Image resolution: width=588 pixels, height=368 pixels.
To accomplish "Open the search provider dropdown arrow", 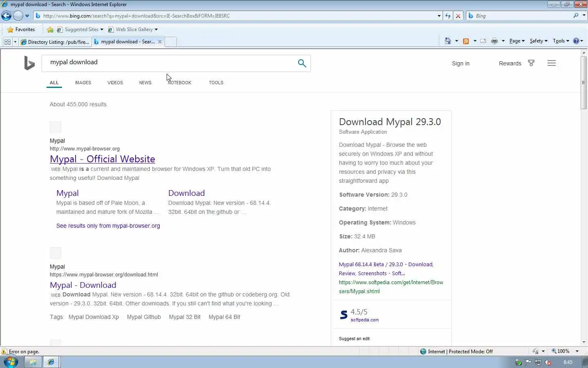I will pyautogui.click(x=584, y=16).
